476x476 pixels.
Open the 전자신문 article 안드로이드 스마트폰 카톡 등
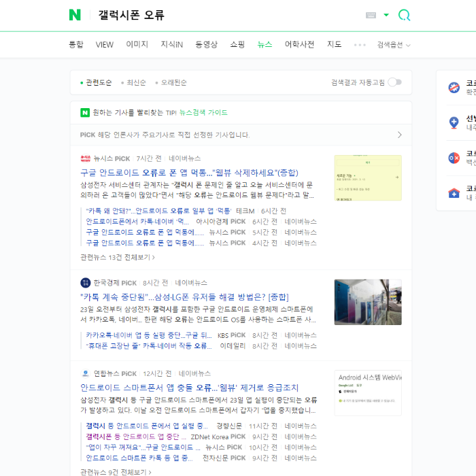click(x=139, y=458)
